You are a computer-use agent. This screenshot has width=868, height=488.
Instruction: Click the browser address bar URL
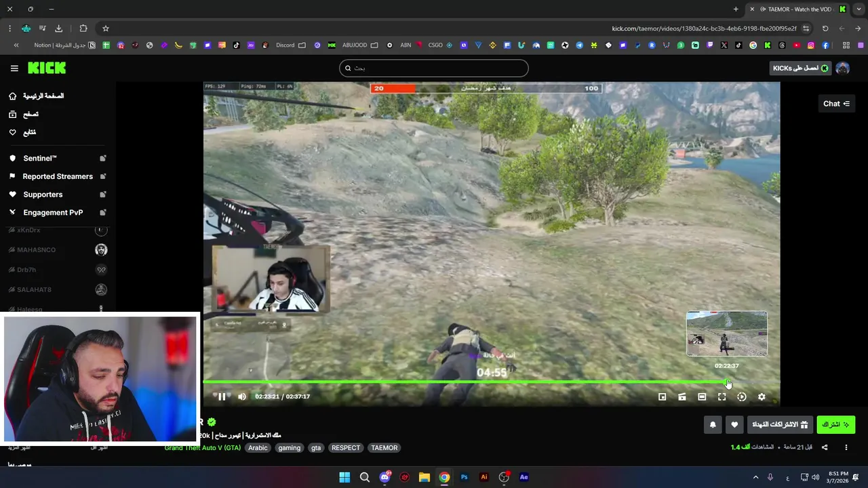[x=704, y=28]
